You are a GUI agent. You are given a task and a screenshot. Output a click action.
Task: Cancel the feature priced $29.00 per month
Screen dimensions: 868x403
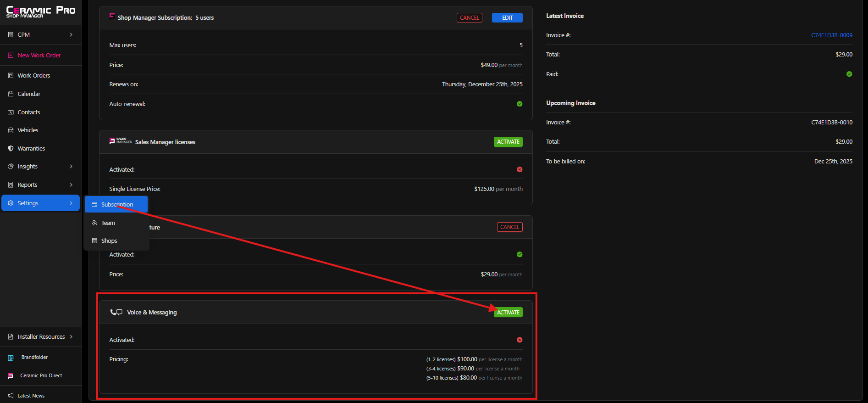(x=509, y=227)
